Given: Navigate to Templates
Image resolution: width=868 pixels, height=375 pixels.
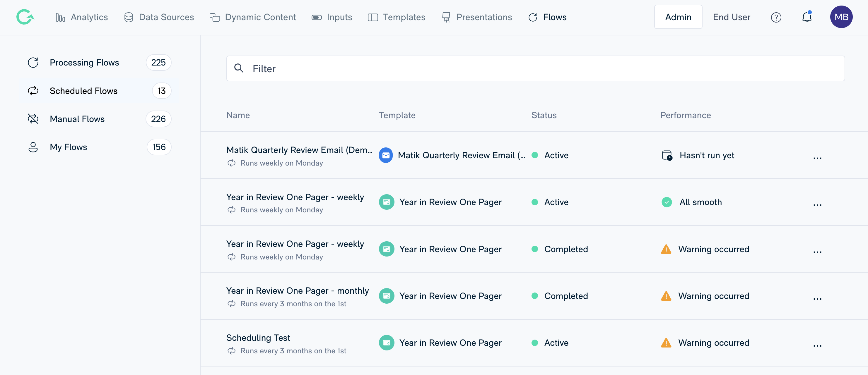Looking at the screenshot, I should pos(396,17).
